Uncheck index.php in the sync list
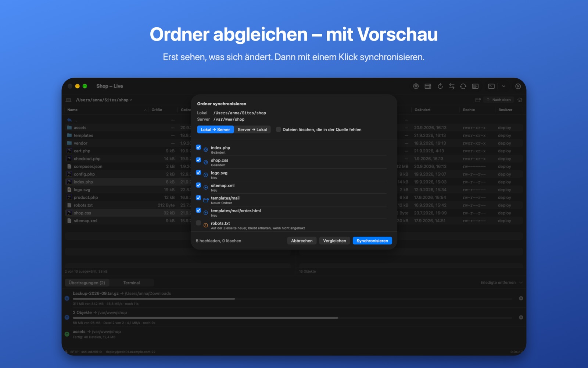This screenshot has width=588, height=368. point(198,147)
